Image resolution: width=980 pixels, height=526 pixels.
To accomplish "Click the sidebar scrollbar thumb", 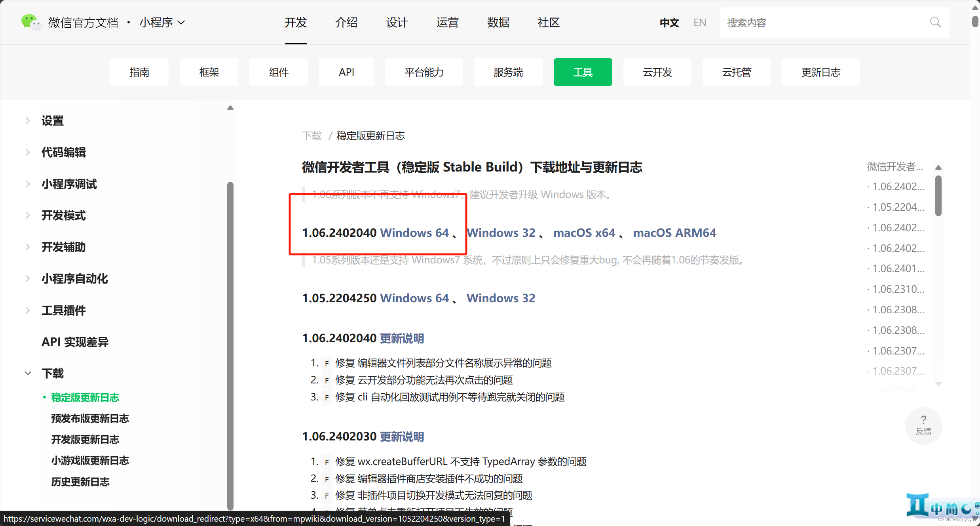I will 230,346.
